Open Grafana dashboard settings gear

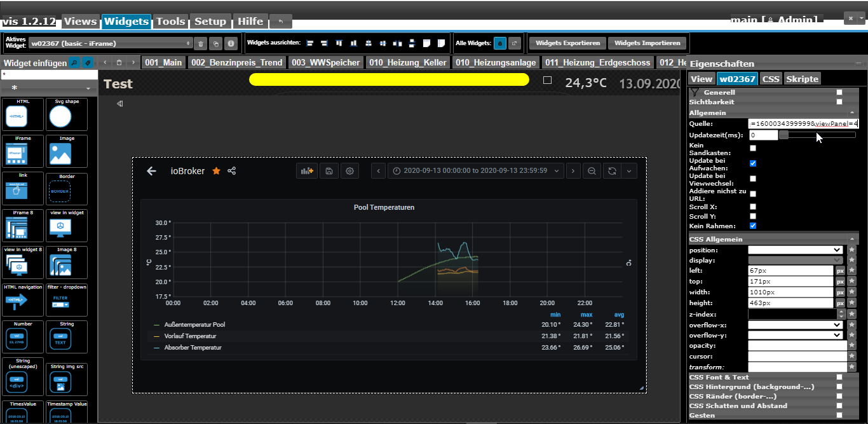[349, 171]
